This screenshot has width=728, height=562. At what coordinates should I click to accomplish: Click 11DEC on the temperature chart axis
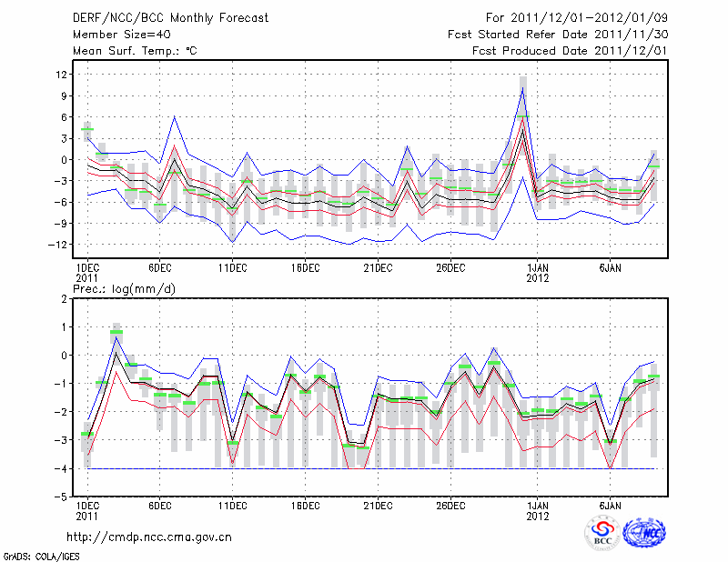click(x=232, y=267)
